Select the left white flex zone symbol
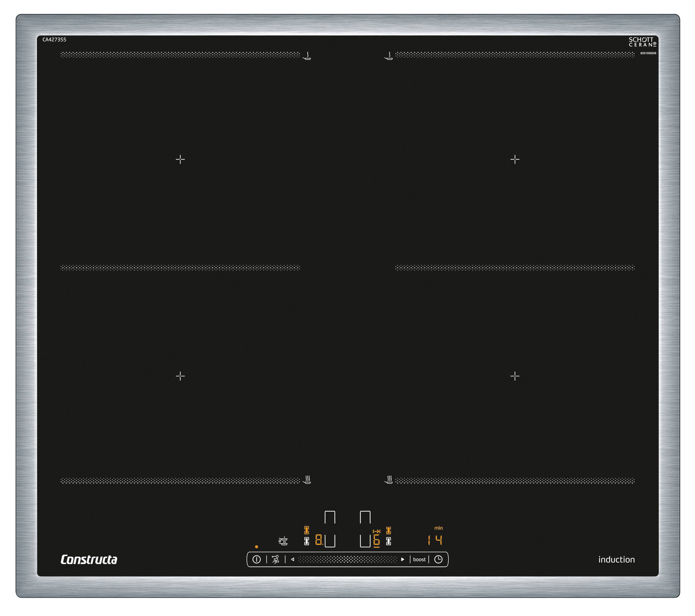Image resolution: width=695 pixels, height=616 pixels. coord(306,541)
